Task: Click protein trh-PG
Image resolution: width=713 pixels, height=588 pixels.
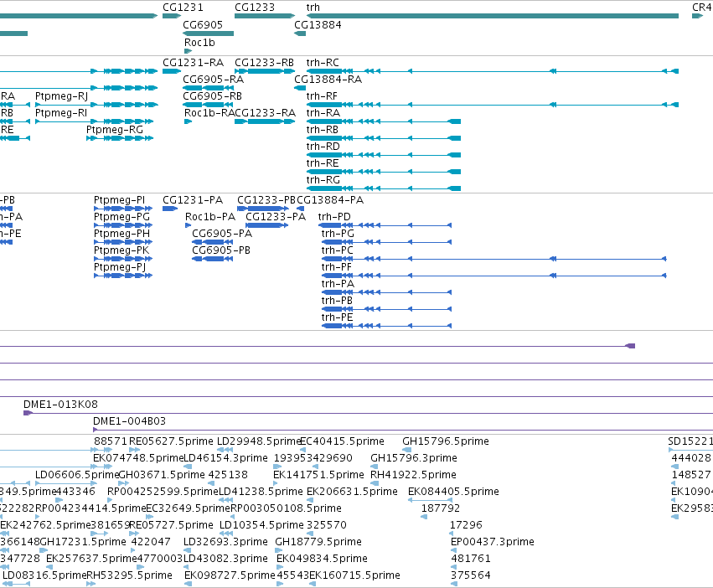Action: (338, 235)
